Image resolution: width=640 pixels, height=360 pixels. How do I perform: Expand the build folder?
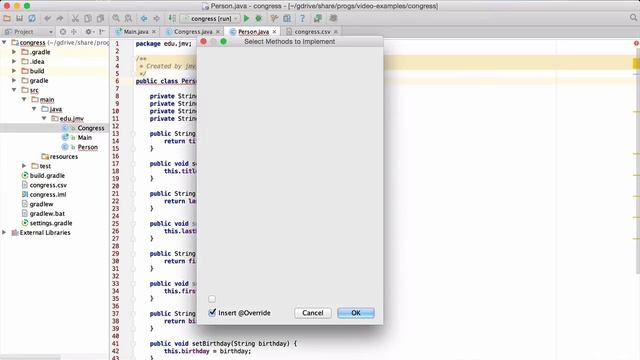tap(14, 71)
